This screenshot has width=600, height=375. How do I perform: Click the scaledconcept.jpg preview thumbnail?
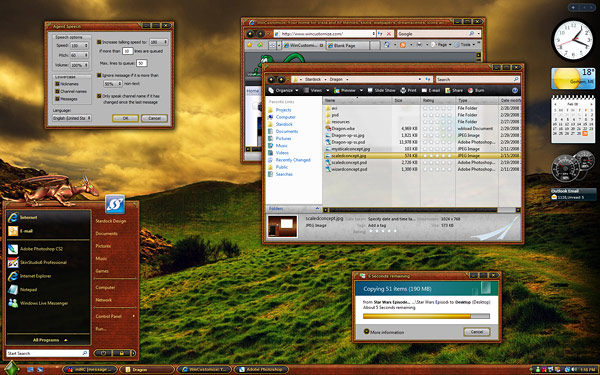coord(282,226)
